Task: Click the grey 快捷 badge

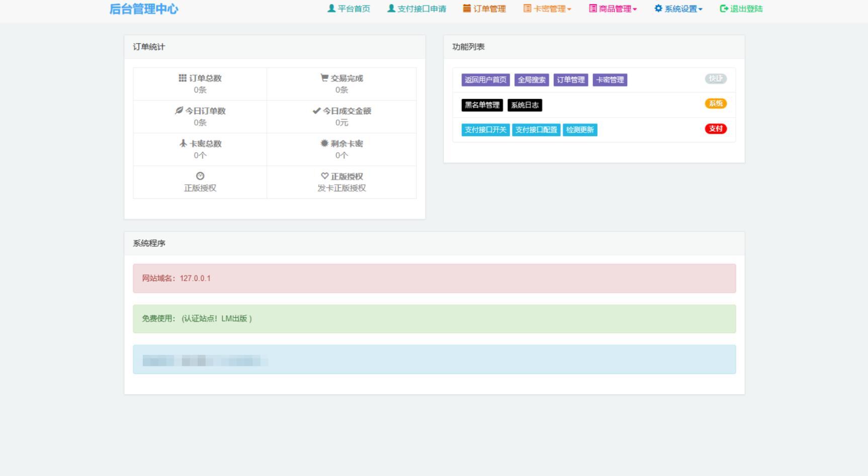Action: (x=716, y=79)
